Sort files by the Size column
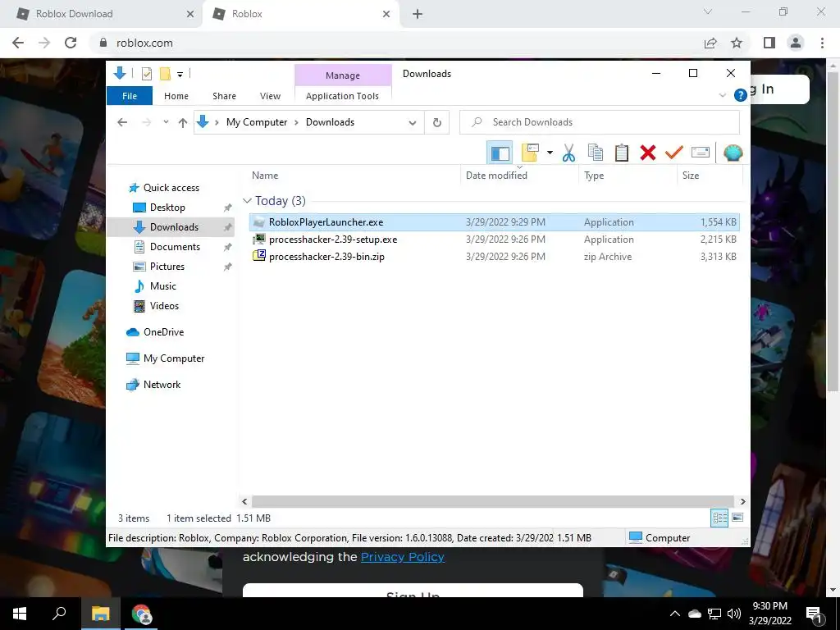The height and width of the screenshot is (630, 840). (710, 176)
